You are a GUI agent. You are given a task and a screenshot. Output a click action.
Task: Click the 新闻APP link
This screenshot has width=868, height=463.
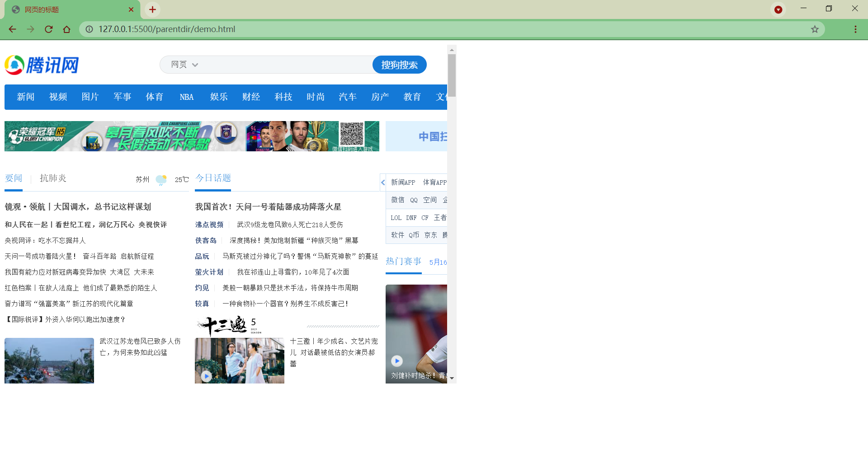coord(402,182)
